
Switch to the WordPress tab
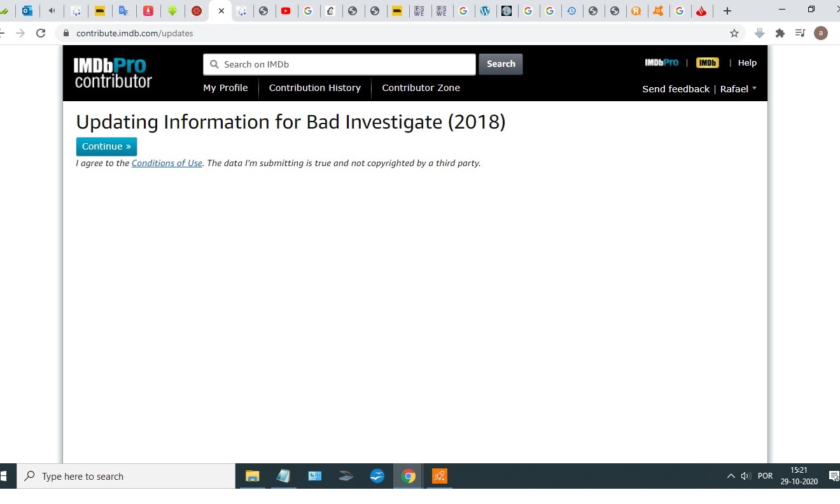[485, 11]
